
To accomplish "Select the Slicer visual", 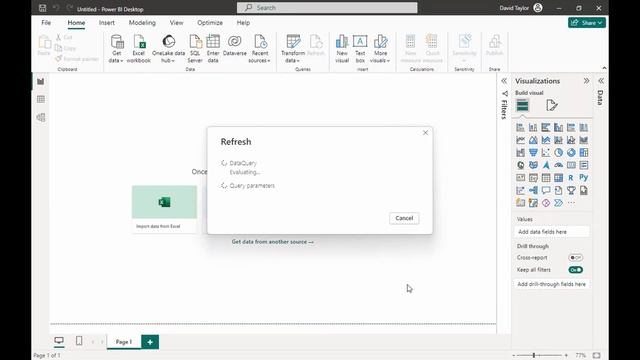I will (x=533, y=178).
